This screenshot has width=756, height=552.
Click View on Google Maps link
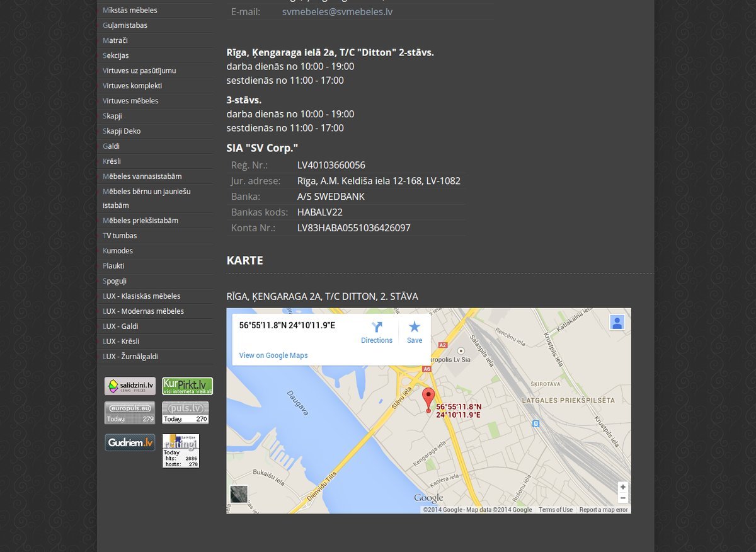273,355
